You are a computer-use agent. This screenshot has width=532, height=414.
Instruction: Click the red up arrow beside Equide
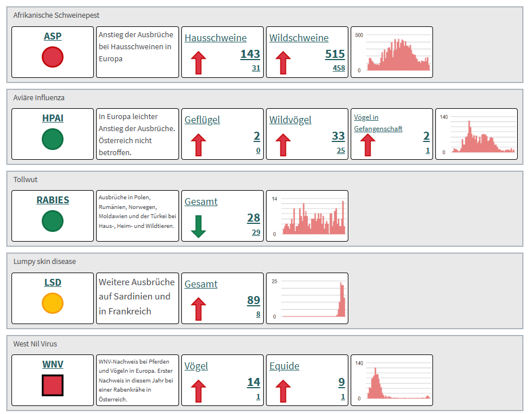click(283, 391)
